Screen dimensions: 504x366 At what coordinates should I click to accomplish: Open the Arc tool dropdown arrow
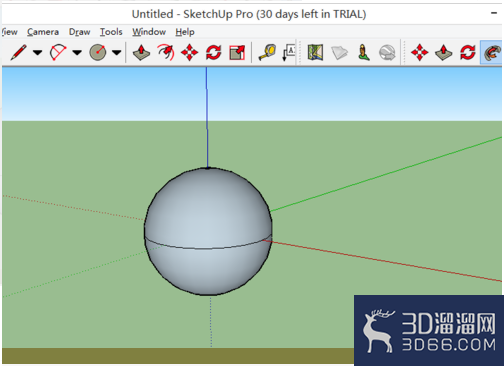77,52
